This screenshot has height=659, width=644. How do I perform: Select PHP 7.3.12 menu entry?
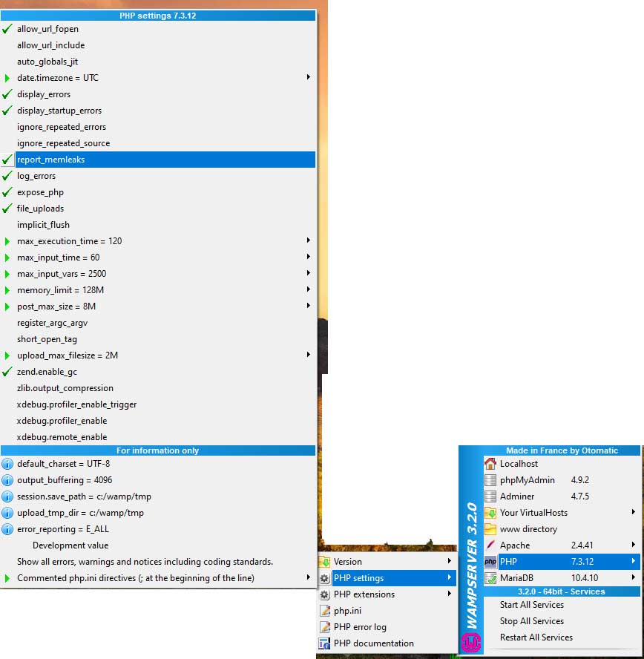tap(562, 562)
